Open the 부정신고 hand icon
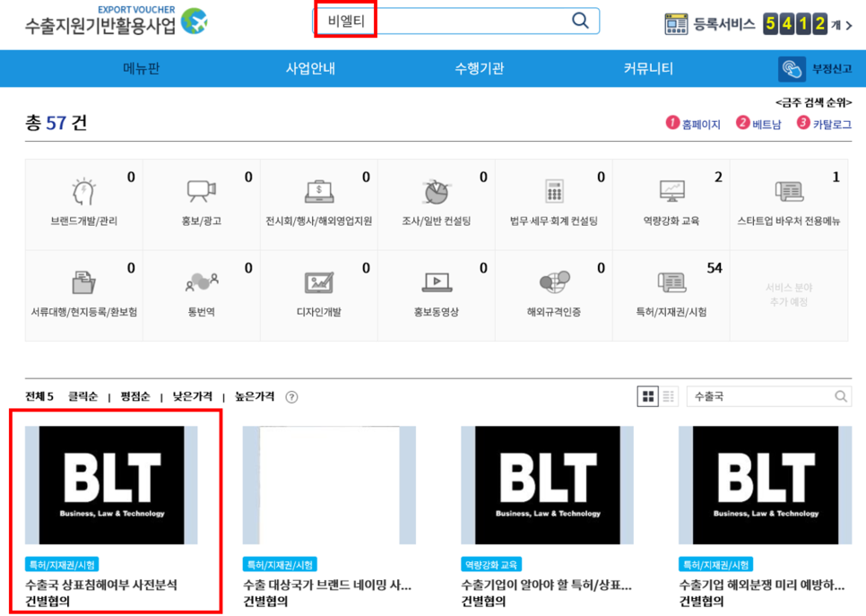This screenshot has height=616, width=866. 792,68
